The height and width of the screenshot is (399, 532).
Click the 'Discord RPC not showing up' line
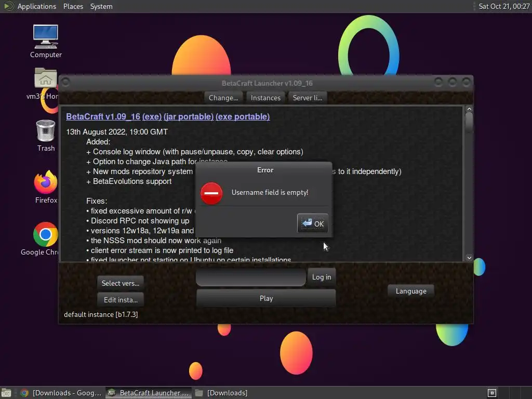point(138,221)
